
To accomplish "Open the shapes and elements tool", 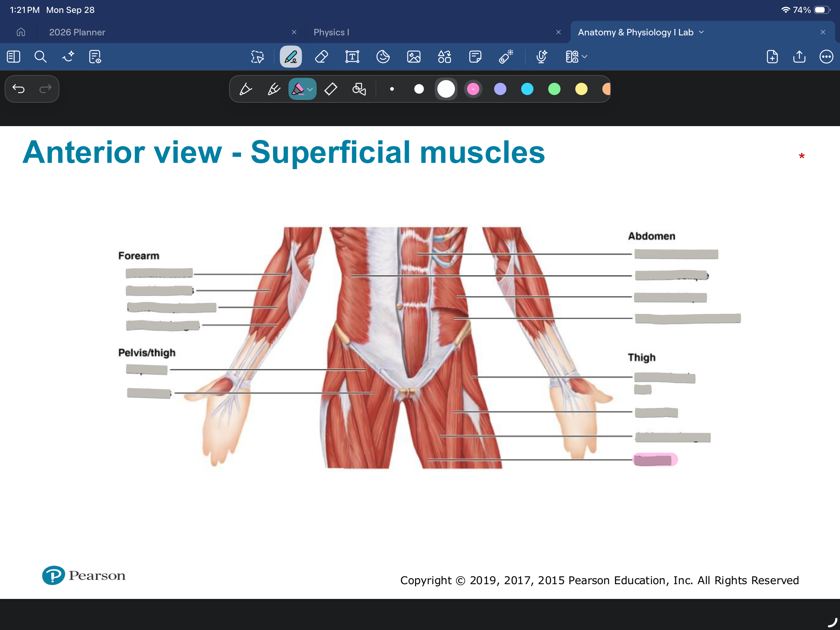I will point(444,57).
